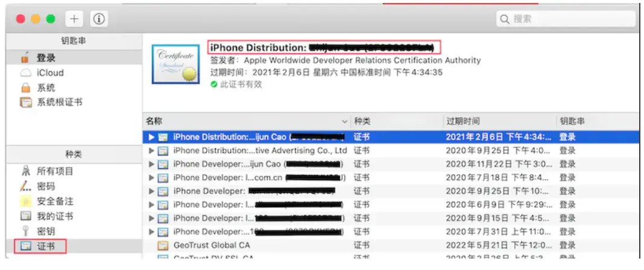Click the pencil icon beside 密码
The height and width of the screenshot is (270, 644).
[x=25, y=187]
